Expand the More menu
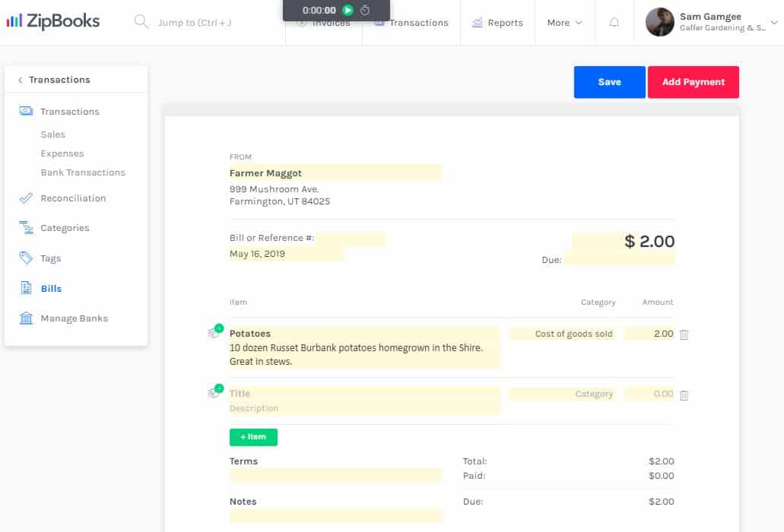The width and height of the screenshot is (784, 532). pyautogui.click(x=564, y=23)
